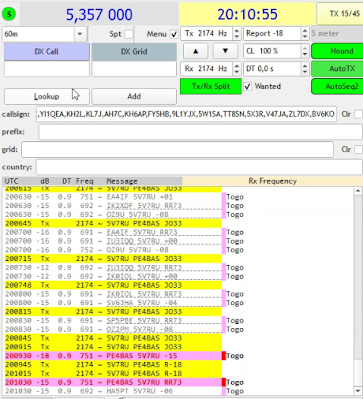Select row EA4IF 5V7RU RR73

point(113,232)
